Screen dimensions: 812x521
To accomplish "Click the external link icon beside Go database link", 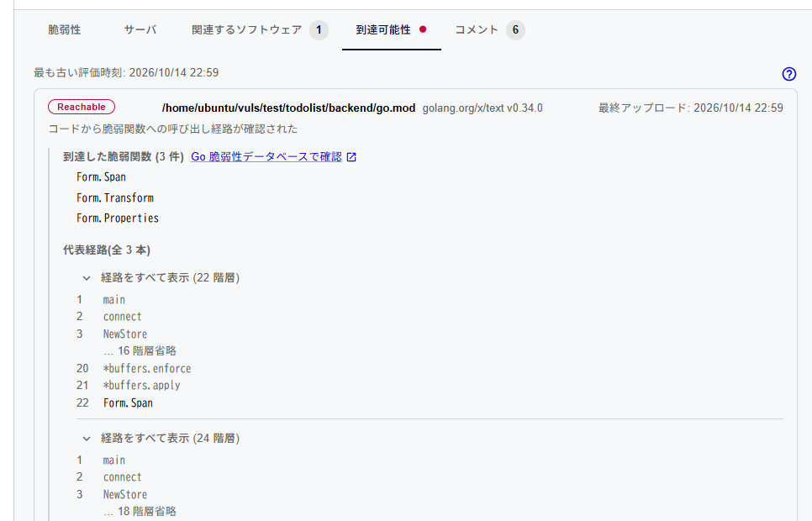I will point(351,157).
